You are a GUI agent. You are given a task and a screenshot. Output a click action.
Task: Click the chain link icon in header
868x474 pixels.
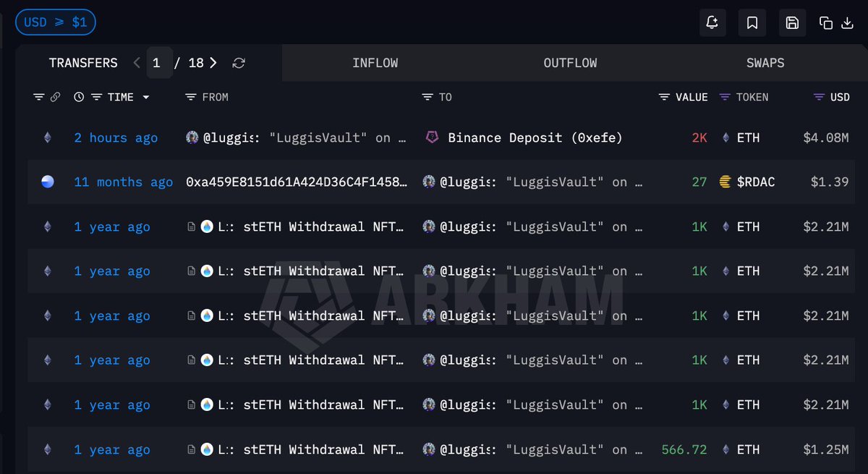click(x=55, y=97)
